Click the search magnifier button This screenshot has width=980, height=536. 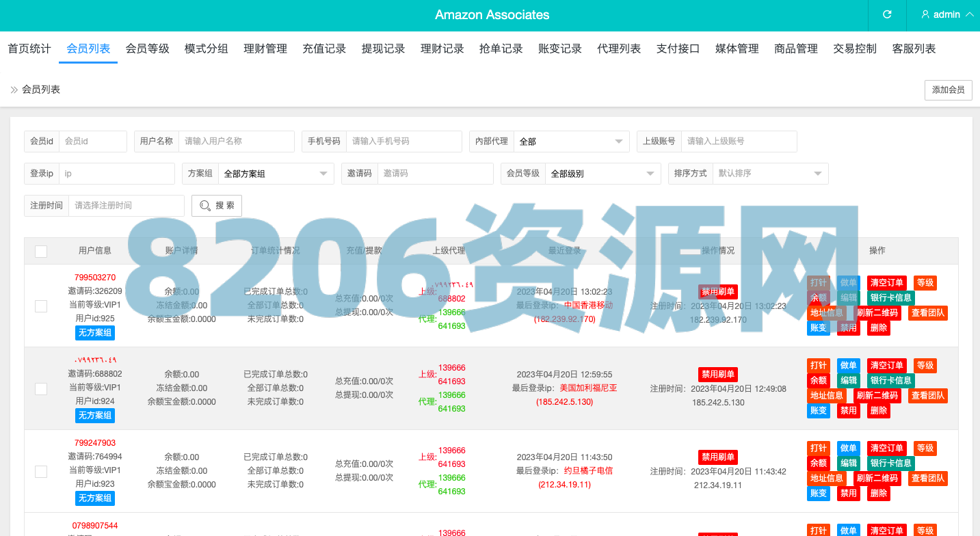point(216,206)
